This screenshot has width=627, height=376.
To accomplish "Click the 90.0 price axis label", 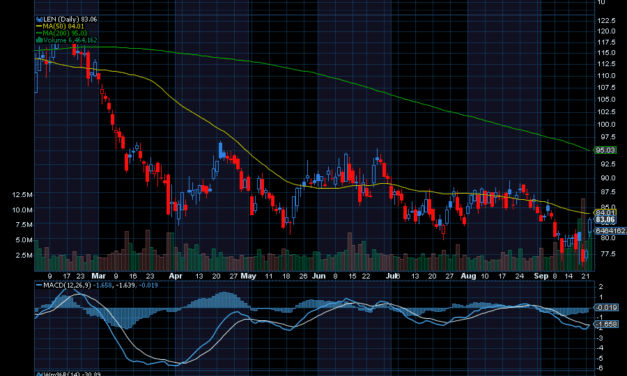I will click(x=607, y=178).
